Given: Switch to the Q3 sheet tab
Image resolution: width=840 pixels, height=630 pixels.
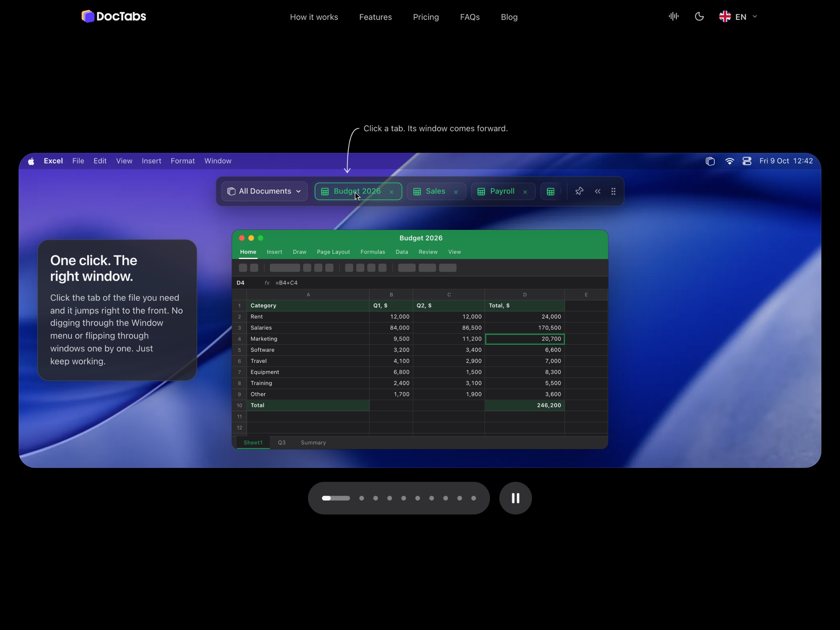Looking at the screenshot, I should pos(282,443).
